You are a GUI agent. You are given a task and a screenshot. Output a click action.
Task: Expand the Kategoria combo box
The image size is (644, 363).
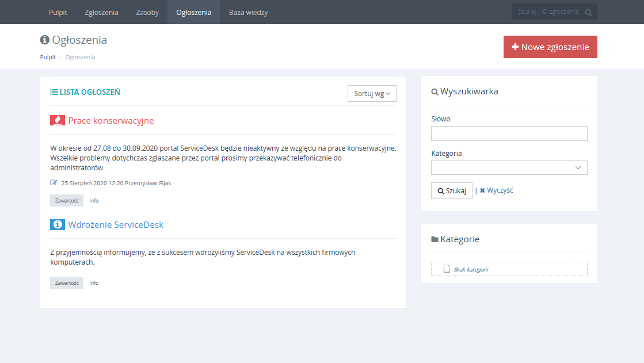509,167
